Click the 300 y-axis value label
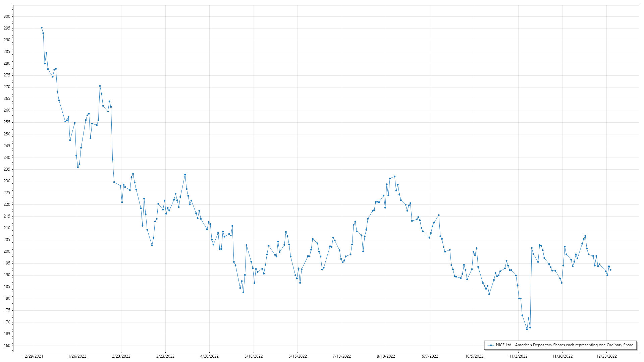644x362 pixels. pyautogui.click(x=7, y=16)
